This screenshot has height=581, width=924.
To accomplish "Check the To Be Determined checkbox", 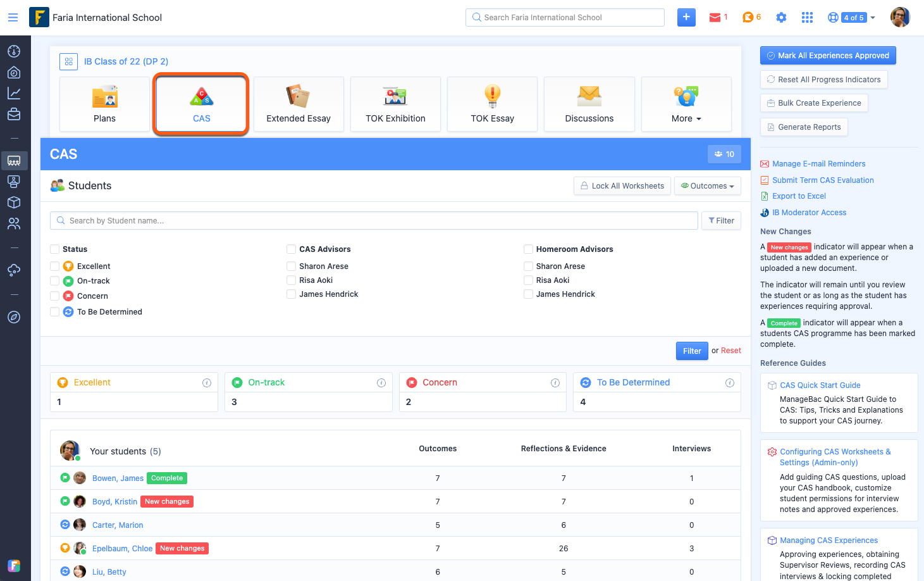I will [55, 312].
